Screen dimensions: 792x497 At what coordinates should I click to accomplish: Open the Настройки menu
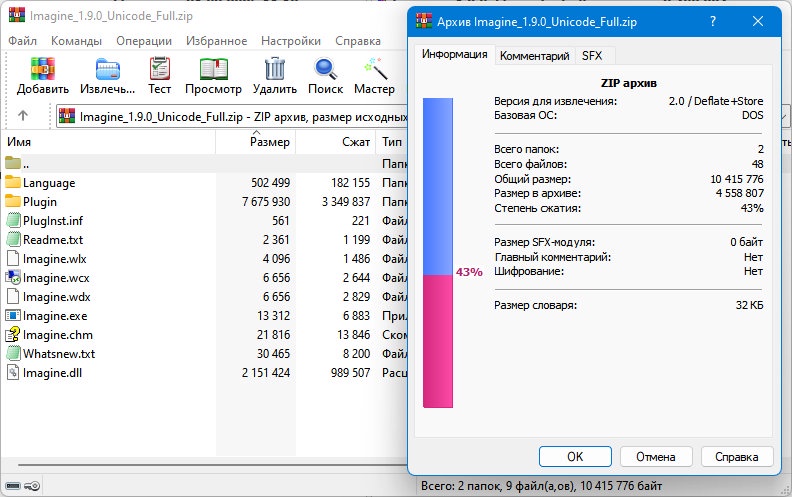291,41
